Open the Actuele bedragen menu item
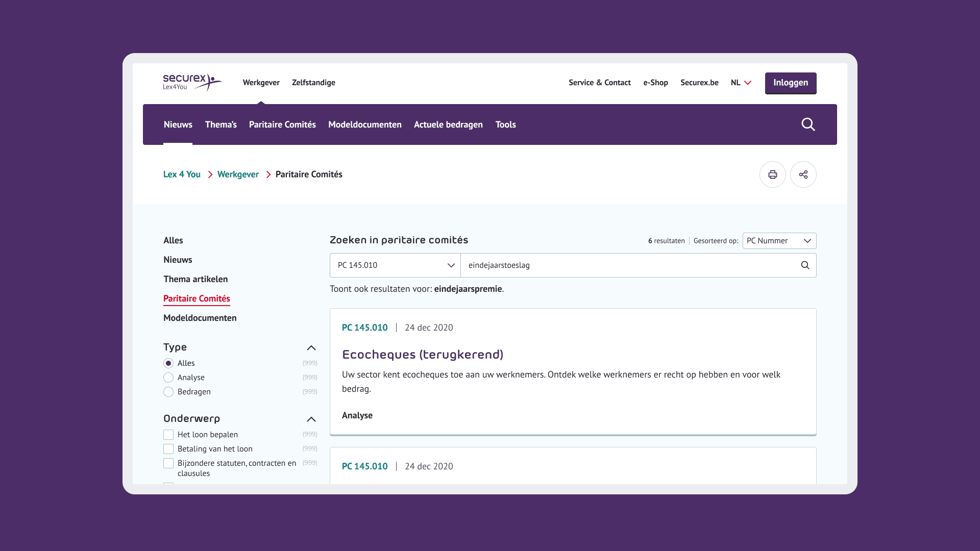The image size is (980, 551). (448, 124)
